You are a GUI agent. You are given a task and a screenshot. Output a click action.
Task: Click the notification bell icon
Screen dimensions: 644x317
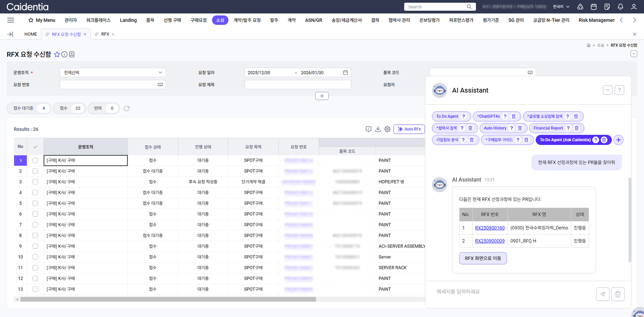pyautogui.click(x=620, y=7)
